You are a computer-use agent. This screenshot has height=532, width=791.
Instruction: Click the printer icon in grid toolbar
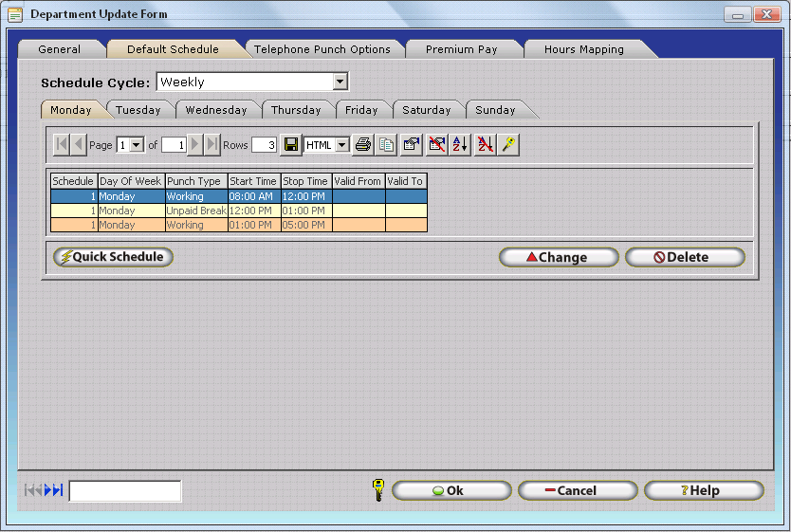coord(362,145)
